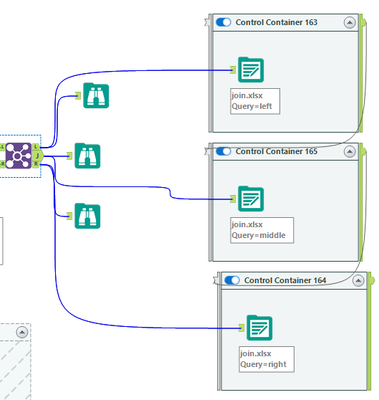Click the Control Container 165 title

tap(276, 151)
